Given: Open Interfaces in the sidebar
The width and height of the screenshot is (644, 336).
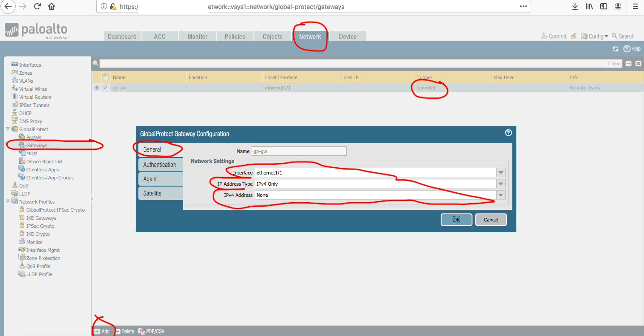Looking at the screenshot, I should tap(30, 65).
